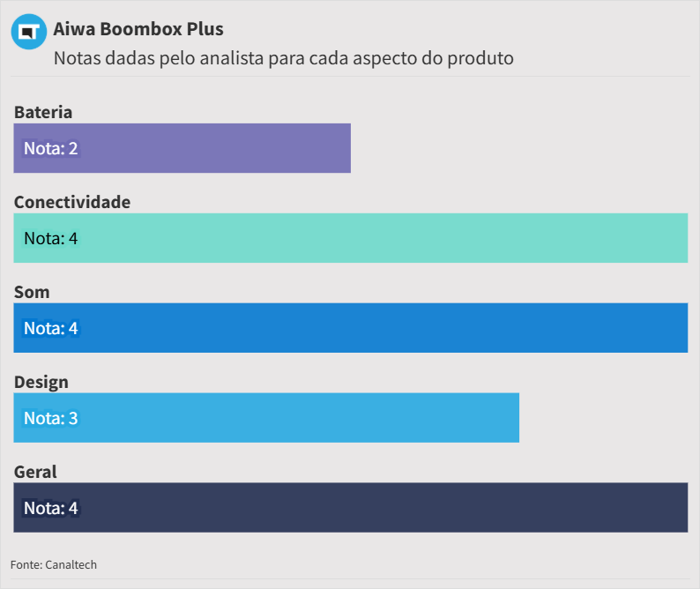
Task: Click the Conectividade category label
Action: tap(72, 202)
